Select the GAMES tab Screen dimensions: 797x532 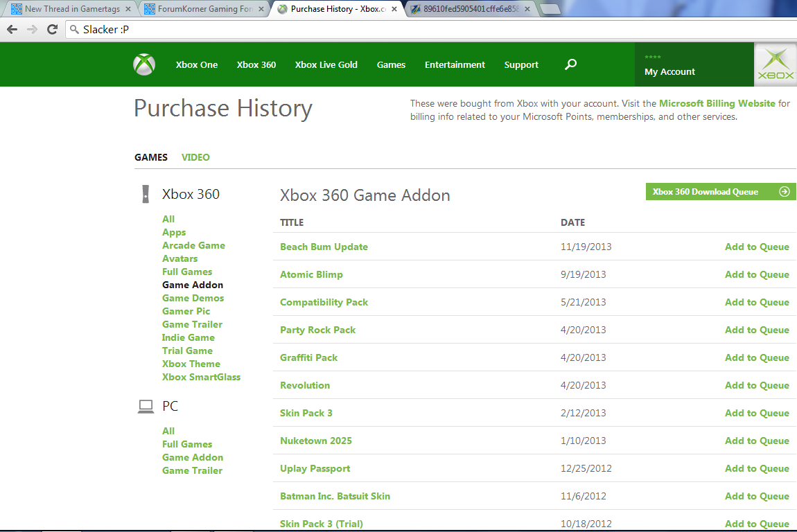coord(151,157)
